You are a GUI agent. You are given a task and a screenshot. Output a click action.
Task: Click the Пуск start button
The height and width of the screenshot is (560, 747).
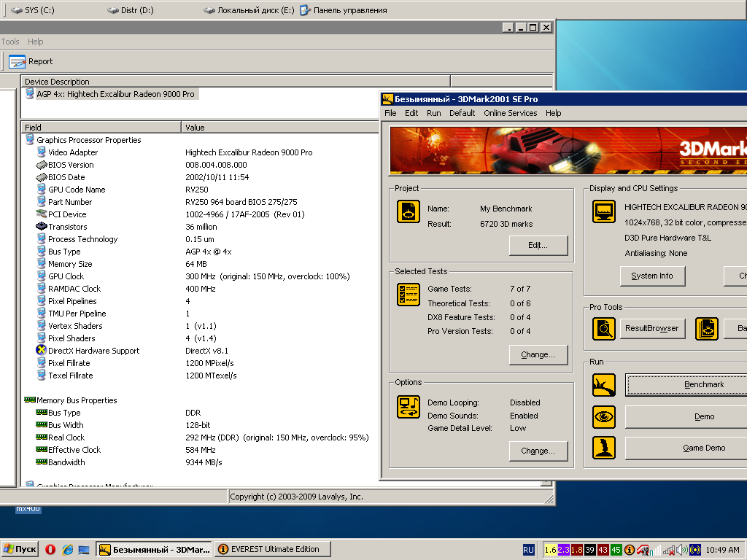[x=20, y=550]
